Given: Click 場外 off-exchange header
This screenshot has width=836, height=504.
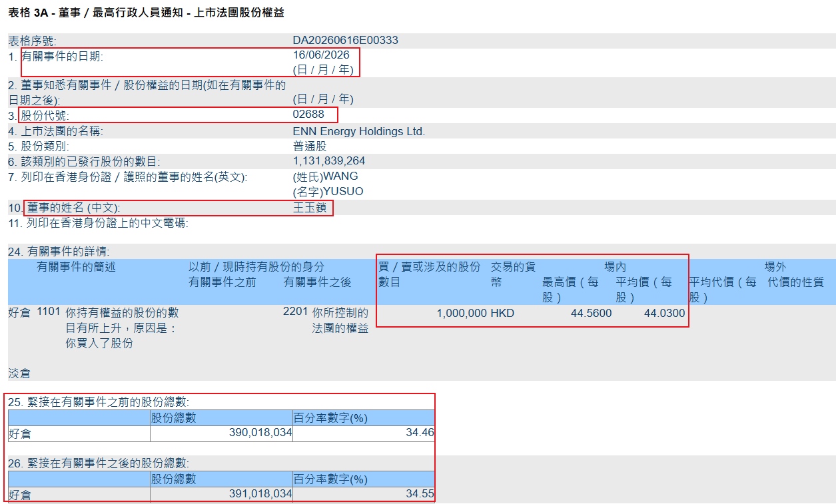Looking at the screenshot, I should [775, 267].
